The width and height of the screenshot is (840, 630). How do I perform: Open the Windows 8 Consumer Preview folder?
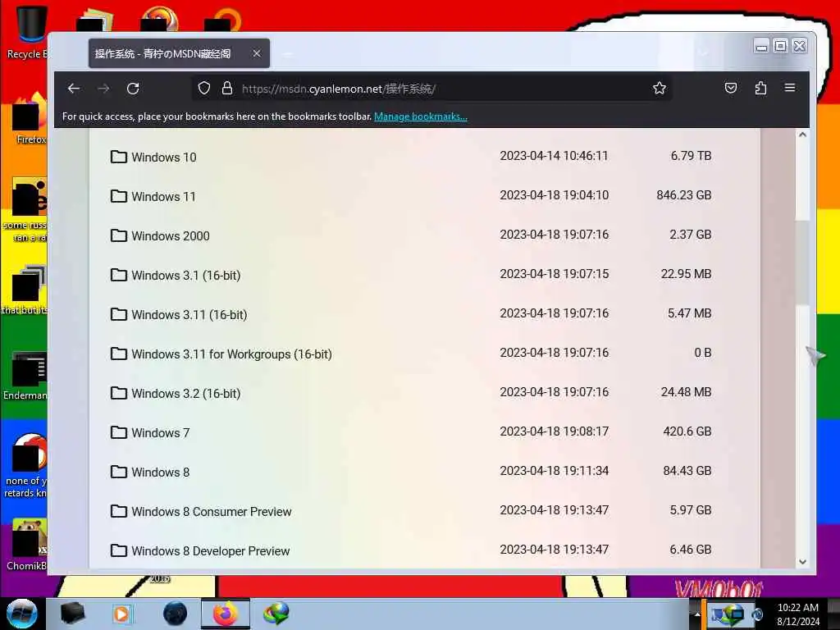pos(211,512)
